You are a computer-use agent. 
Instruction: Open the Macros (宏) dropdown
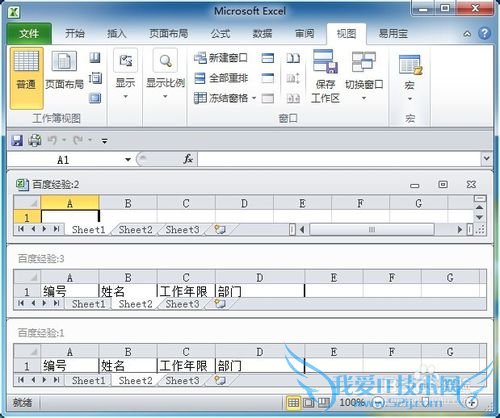410,78
